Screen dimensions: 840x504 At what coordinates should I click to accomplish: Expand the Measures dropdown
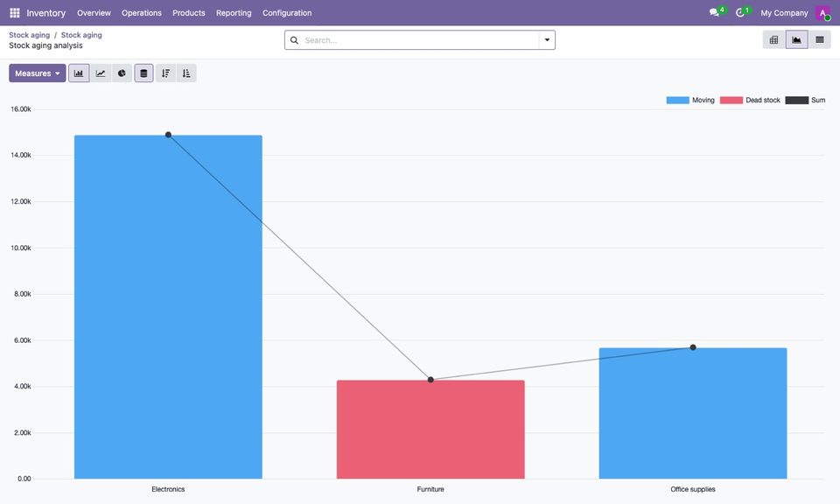click(38, 73)
